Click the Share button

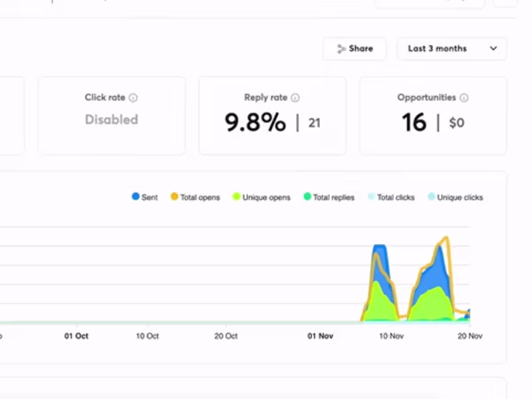354,49
